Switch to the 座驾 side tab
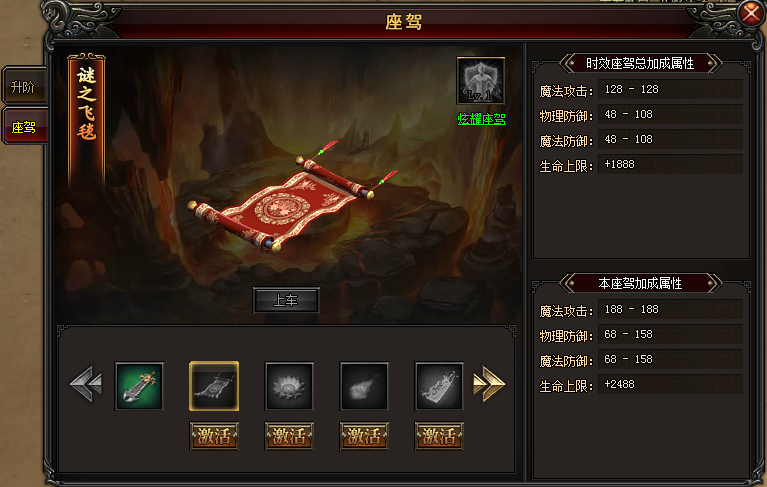This screenshot has width=767, height=487. click(x=24, y=128)
